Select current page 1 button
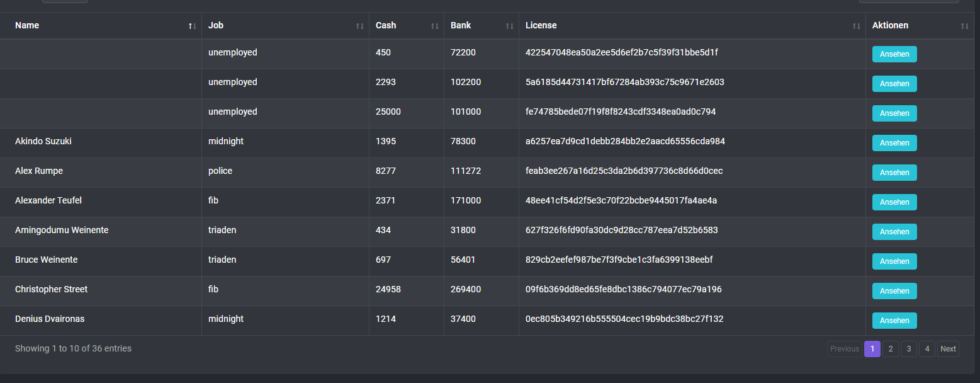This screenshot has height=383, width=980. (x=872, y=349)
